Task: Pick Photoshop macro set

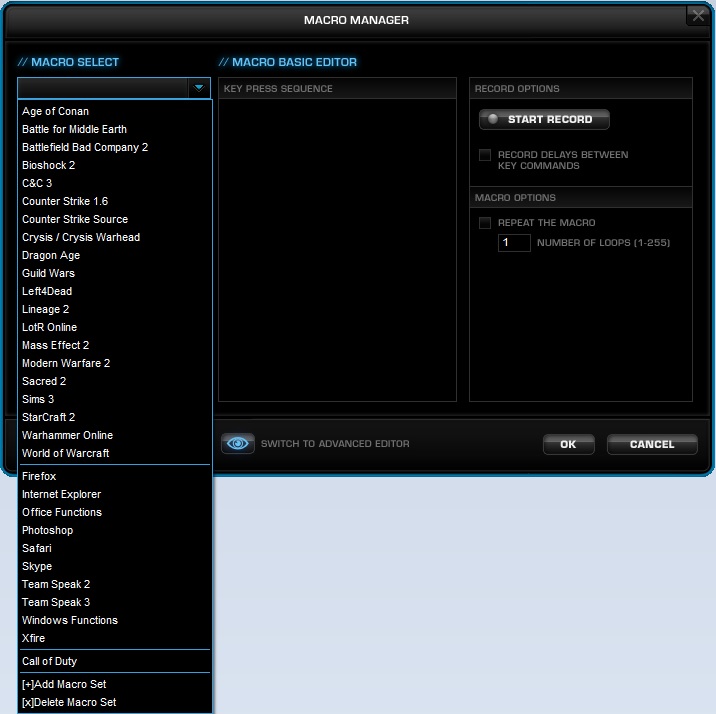Action: (115, 530)
